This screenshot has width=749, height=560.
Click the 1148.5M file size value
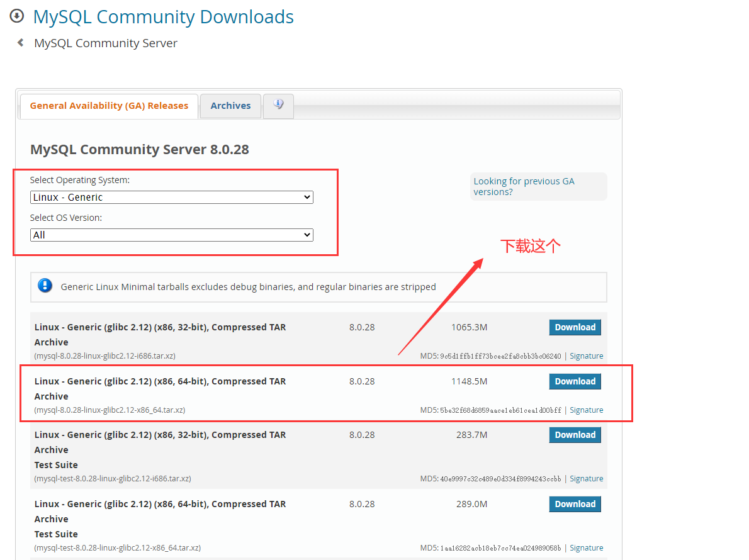[469, 381]
